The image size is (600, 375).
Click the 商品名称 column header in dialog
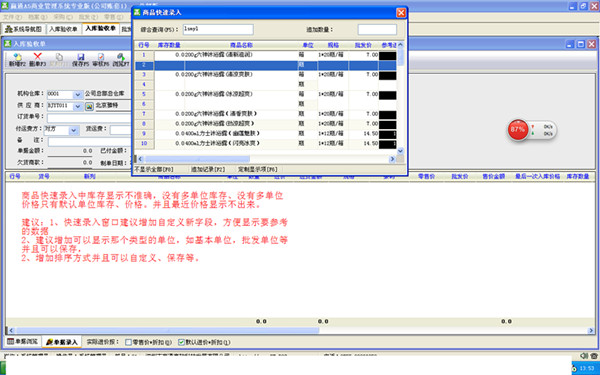coord(241,45)
